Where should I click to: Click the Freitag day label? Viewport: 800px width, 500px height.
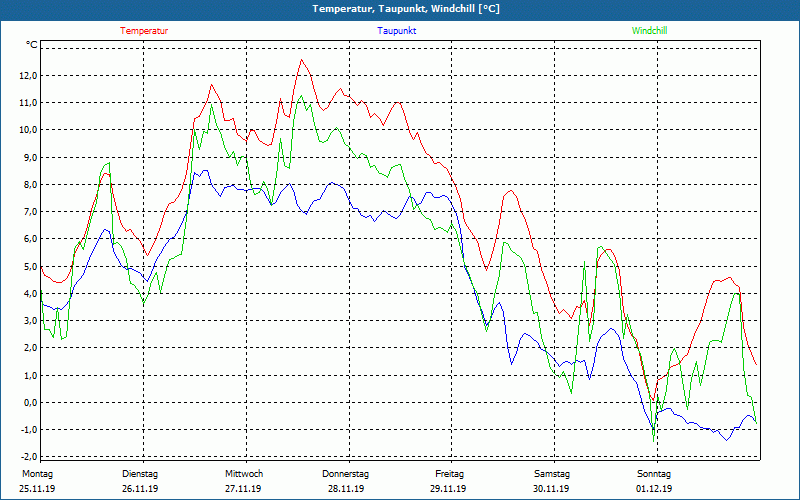tap(449, 474)
